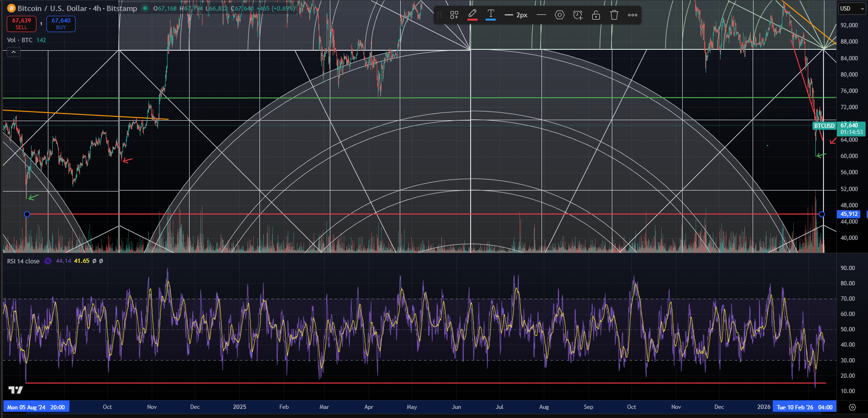
Task: Click Bitcoin / U.S. Dollar symbol title
Action: [53, 8]
